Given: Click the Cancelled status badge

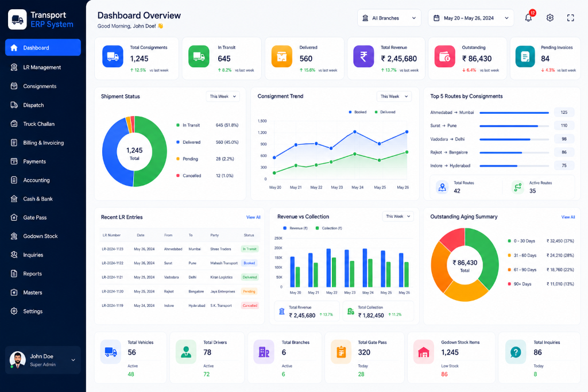Looking at the screenshot, I should pos(250,305).
